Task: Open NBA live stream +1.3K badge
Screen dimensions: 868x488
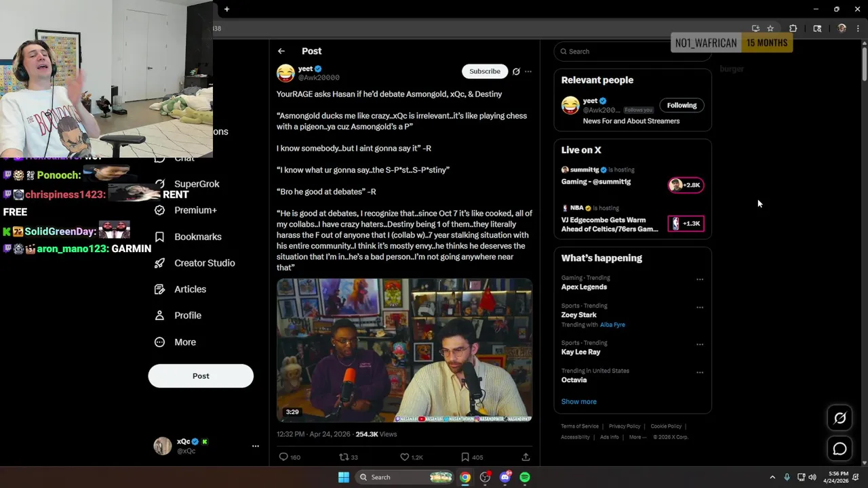Action: coord(686,224)
